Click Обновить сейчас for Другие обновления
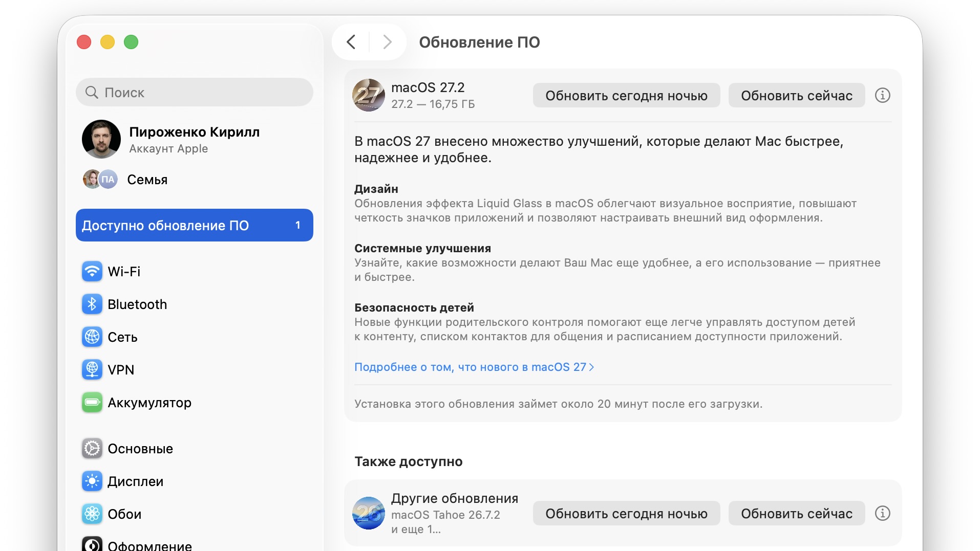 coord(797,514)
